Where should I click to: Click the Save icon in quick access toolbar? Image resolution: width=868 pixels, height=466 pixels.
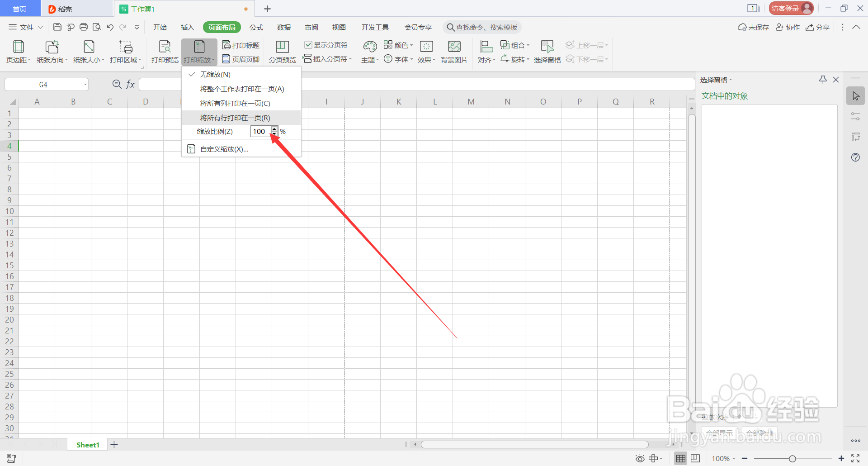click(x=57, y=27)
